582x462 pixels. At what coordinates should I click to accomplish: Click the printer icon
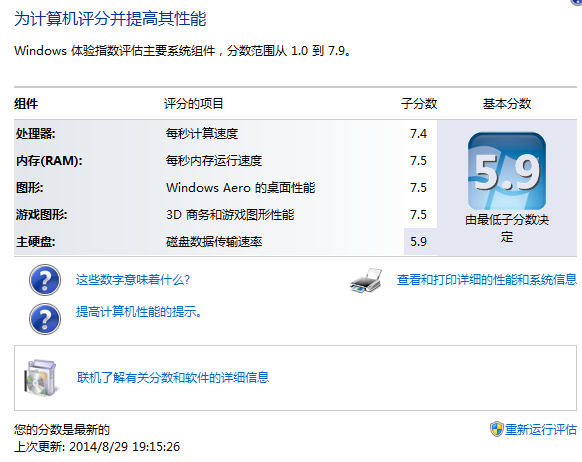point(366,281)
